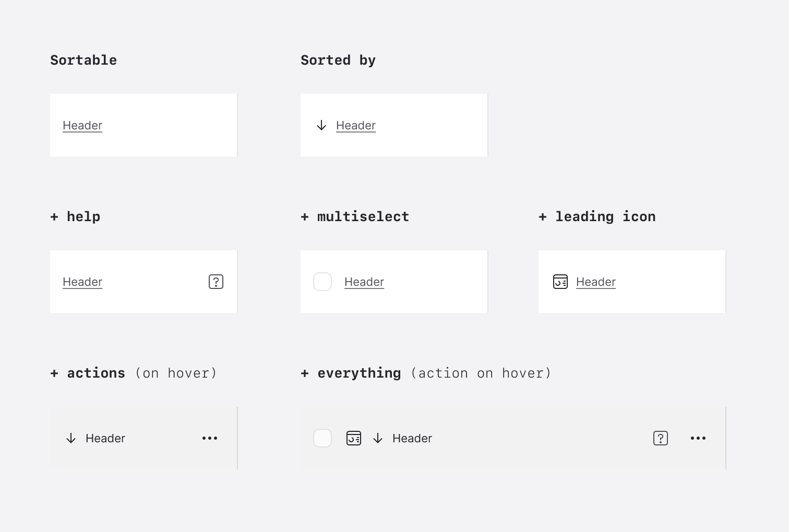The width and height of the screenshot is (789, 532).
Task: Click the sort arrow in the everything header
Action: (378, 438)
